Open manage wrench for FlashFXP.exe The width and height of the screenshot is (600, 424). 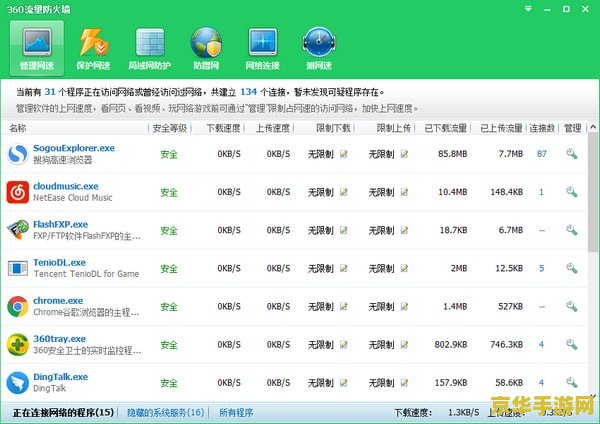572,230
